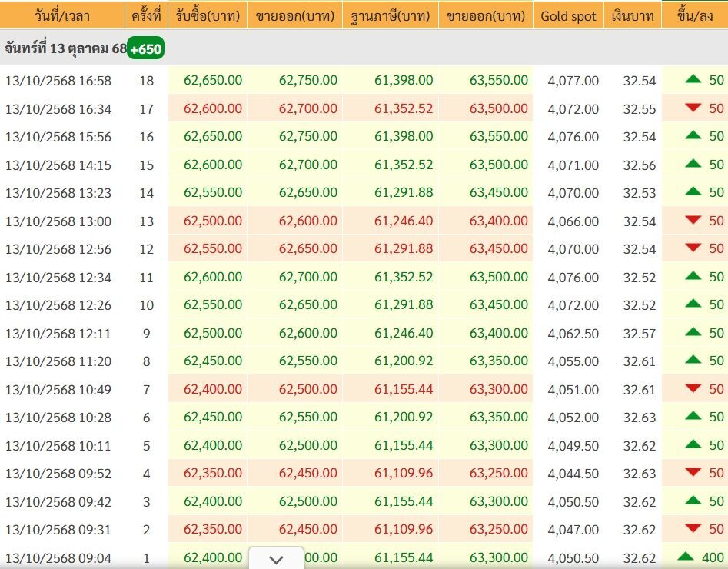
Task: Click the ขึ้น/ลง column header
Action: [695, 16]
